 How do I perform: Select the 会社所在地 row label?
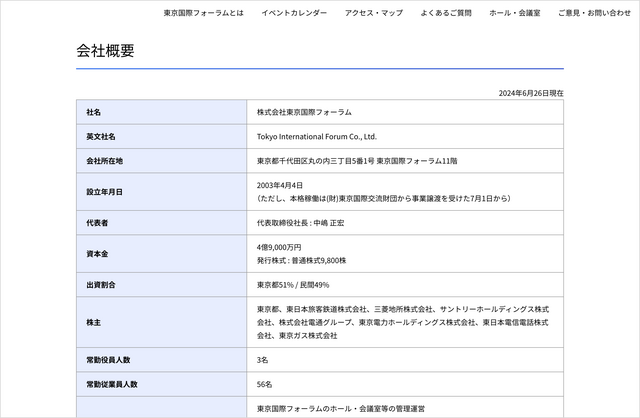click(104, 161)
